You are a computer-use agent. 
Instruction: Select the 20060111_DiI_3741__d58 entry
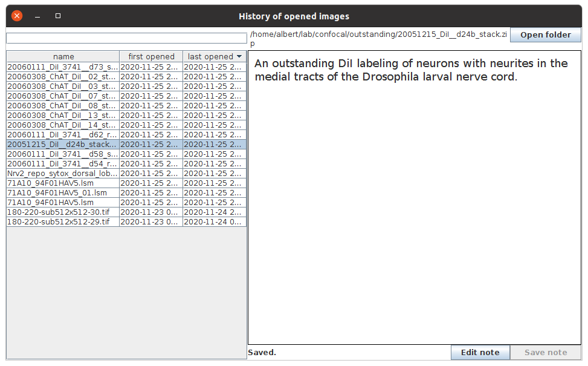63,154
